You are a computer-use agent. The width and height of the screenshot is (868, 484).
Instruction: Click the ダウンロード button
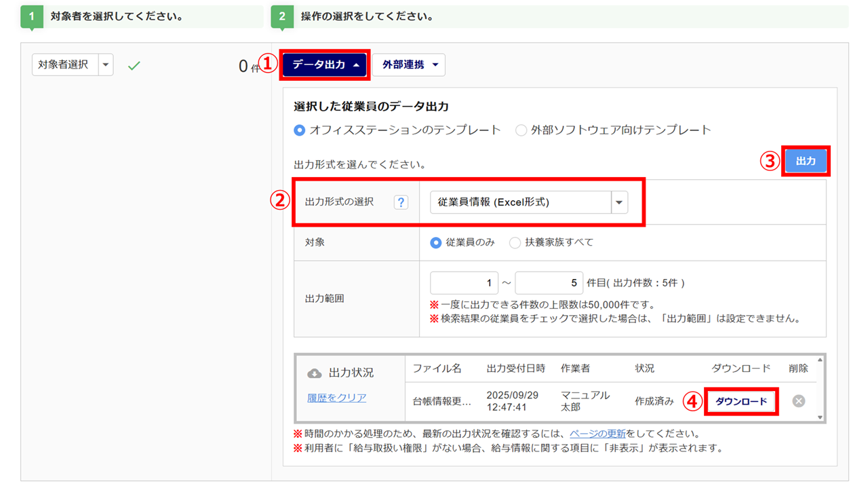coord(741,401)
